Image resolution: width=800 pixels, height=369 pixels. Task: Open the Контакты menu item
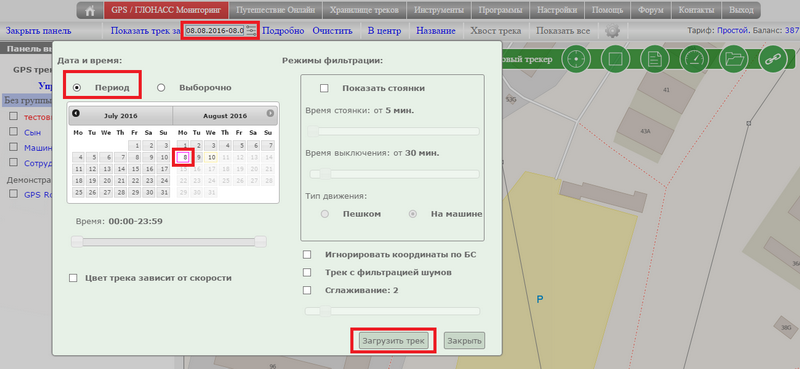(x=696, y=10)
